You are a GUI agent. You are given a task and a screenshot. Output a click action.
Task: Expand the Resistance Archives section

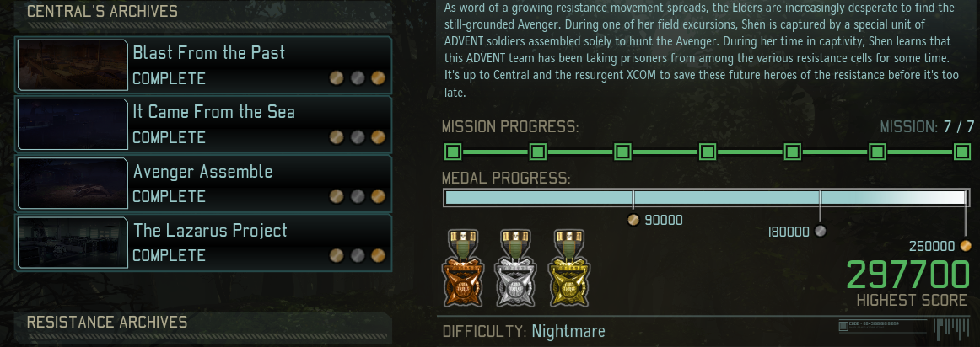coord(204,323)
